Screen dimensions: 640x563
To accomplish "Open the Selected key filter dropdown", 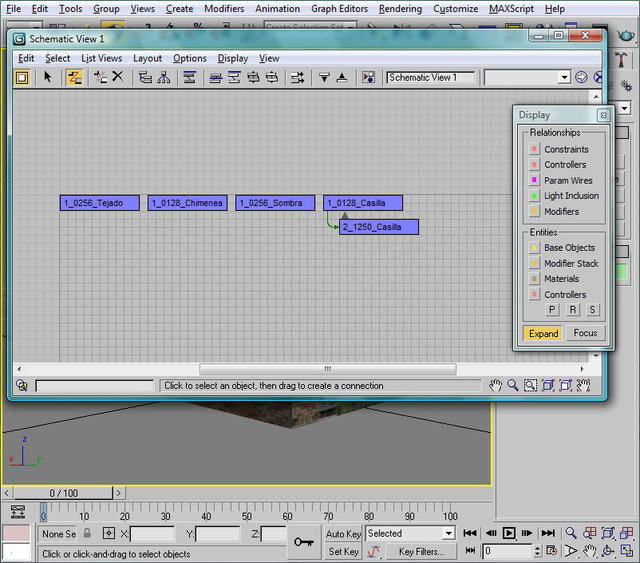I will 448,534.
